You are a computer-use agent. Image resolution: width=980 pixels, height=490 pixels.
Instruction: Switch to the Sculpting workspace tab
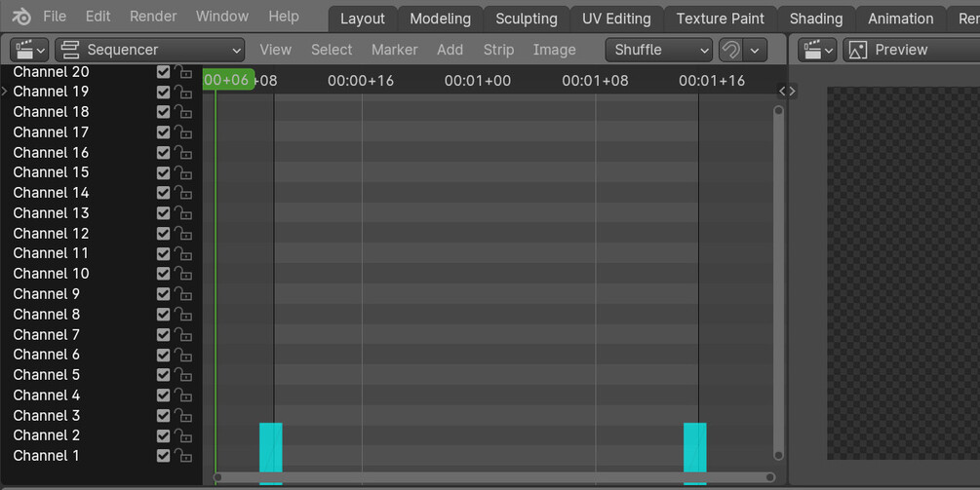point(526,19)
